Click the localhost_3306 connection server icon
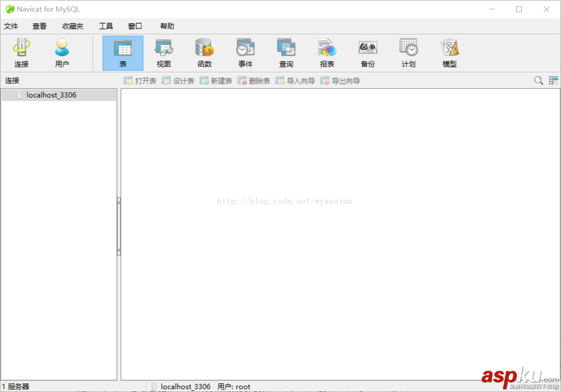The image size is (561, 392). [19, 95]
